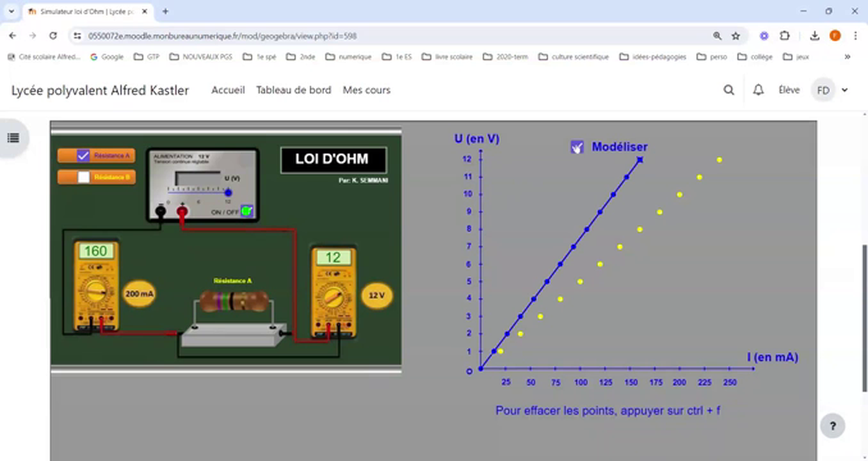Image resolution: width=868 pixels, height=461 pixels.
Task: Click the search magnifier in the Moodle header
Action: click(x=728, y=90)
